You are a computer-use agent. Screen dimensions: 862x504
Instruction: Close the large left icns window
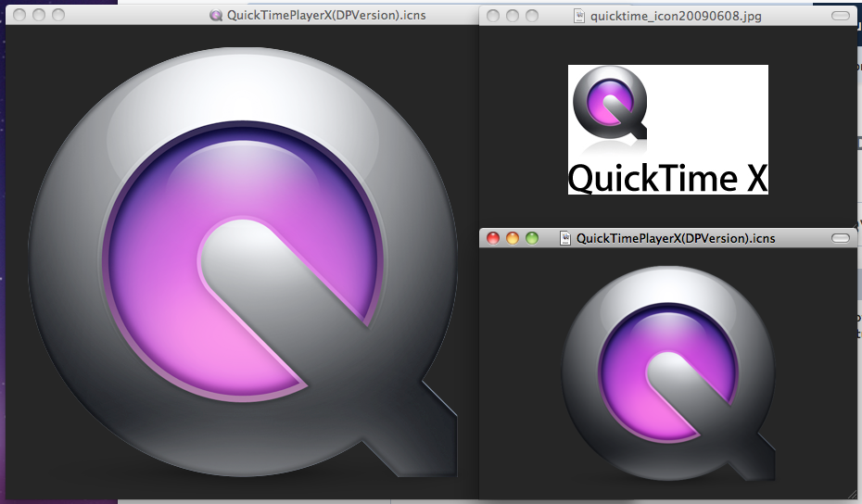(x=19, y=15)
